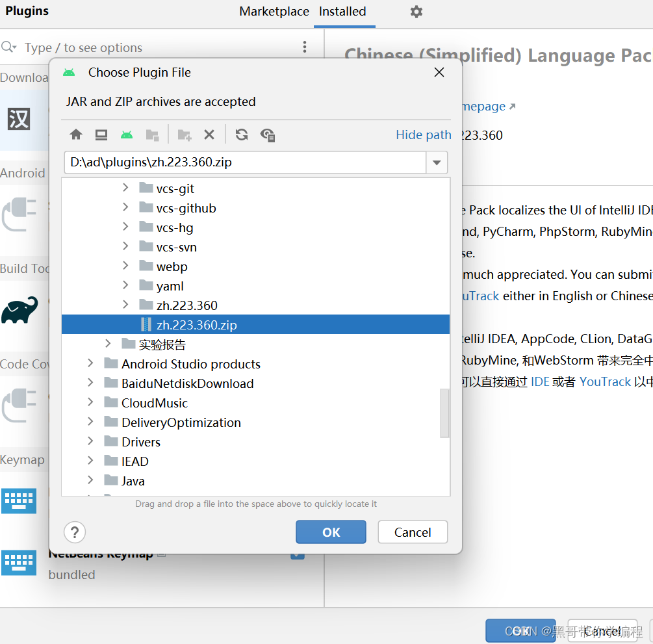Expand the yaml folder
The width and height of the screenshot is (653, 644).
pos(125,285)
